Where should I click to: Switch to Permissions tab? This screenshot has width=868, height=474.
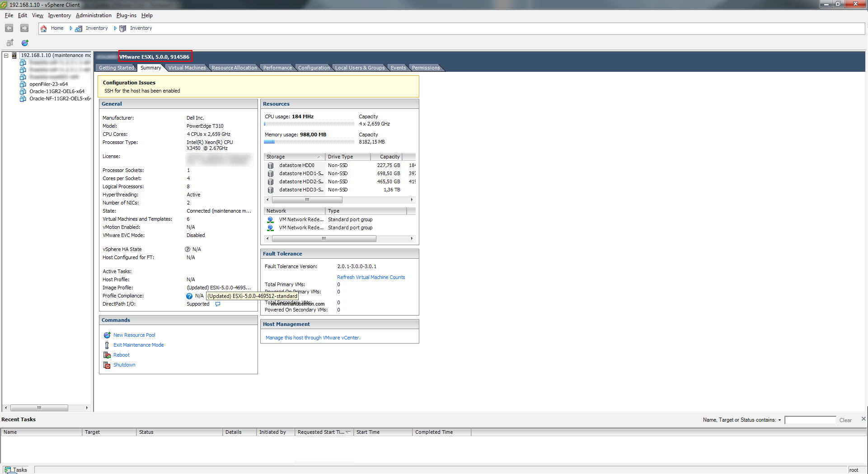pyautogui.click(x=426, y=68)
